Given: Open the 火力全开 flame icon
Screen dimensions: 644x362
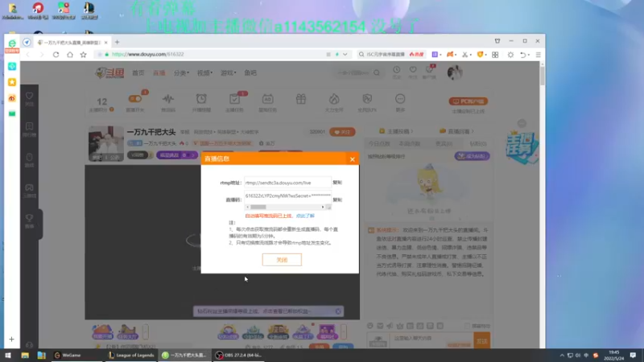Looking at the screenshot, I should coord(334,99).
